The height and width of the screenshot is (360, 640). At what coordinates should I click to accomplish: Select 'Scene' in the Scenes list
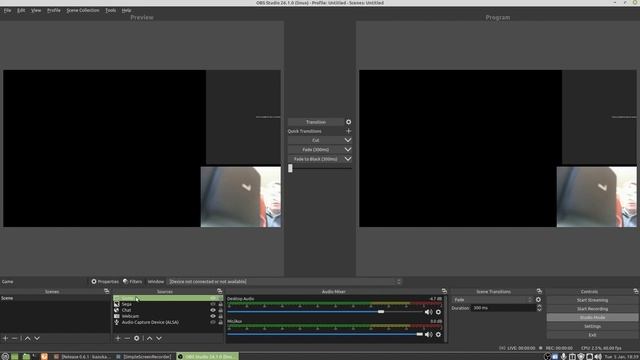click(x=55, y=298)
